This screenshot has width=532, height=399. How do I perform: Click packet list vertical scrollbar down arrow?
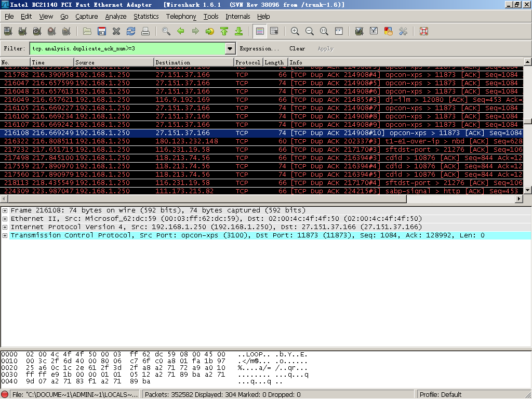528,190
